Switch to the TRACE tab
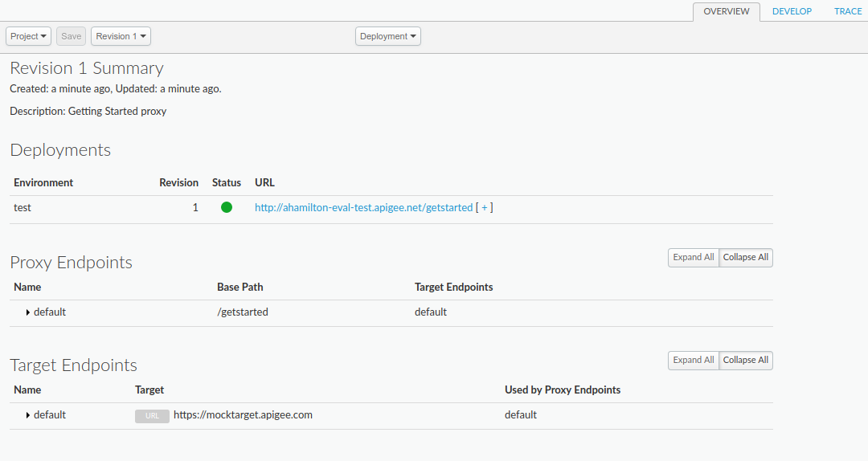The image size is (868, 461). point(848,11)
